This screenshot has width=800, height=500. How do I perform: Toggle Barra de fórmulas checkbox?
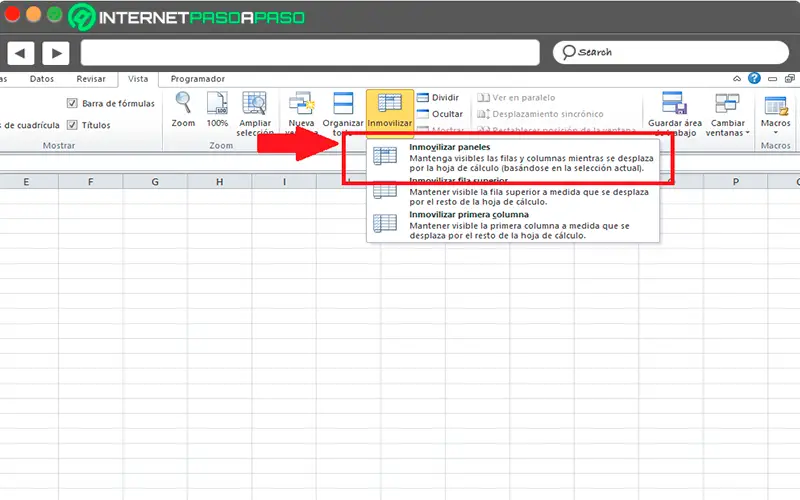coord(72,104)
